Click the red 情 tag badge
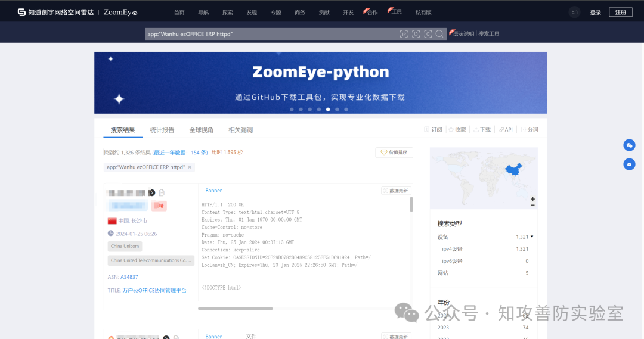Screen dimensions: 644x339 point(159,206)
